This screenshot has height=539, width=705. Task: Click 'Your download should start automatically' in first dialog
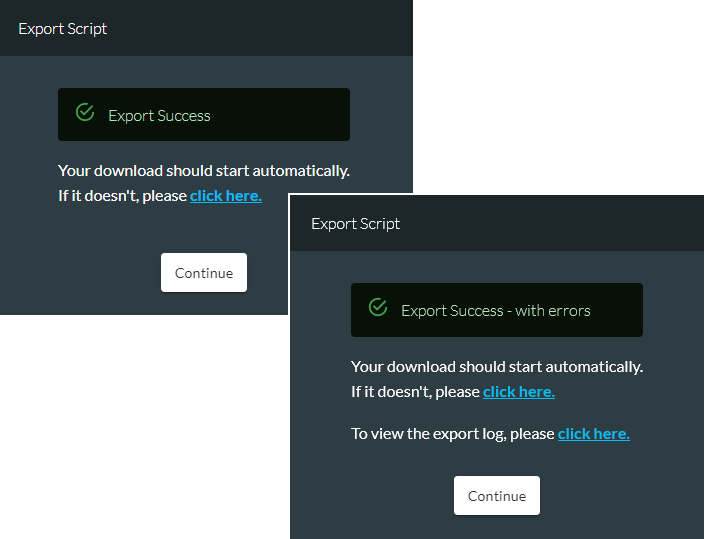pos(204,171)
